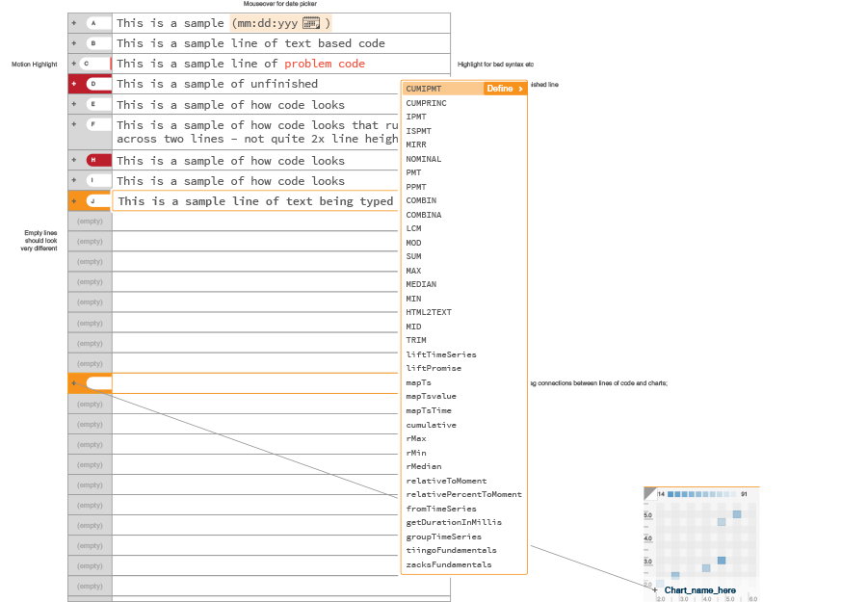Screen dimensions: 868x602
Task: Click the plus icon on row A
Action: 74,23
